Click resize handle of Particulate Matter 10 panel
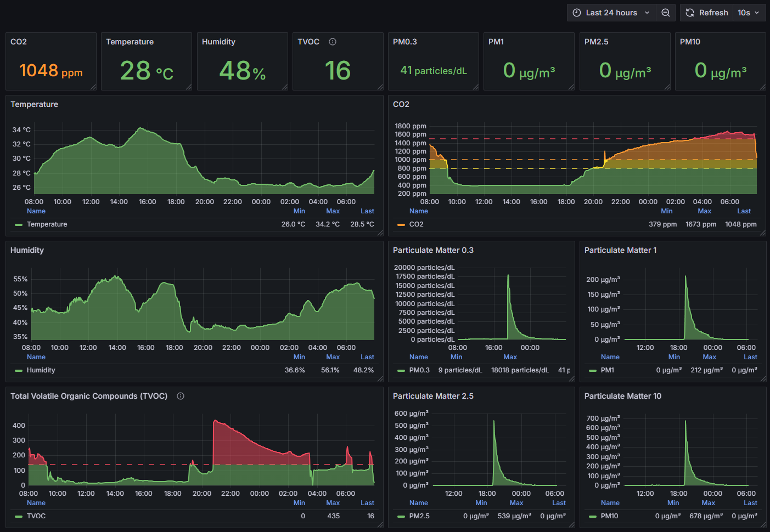 click(x=762, y=525)
